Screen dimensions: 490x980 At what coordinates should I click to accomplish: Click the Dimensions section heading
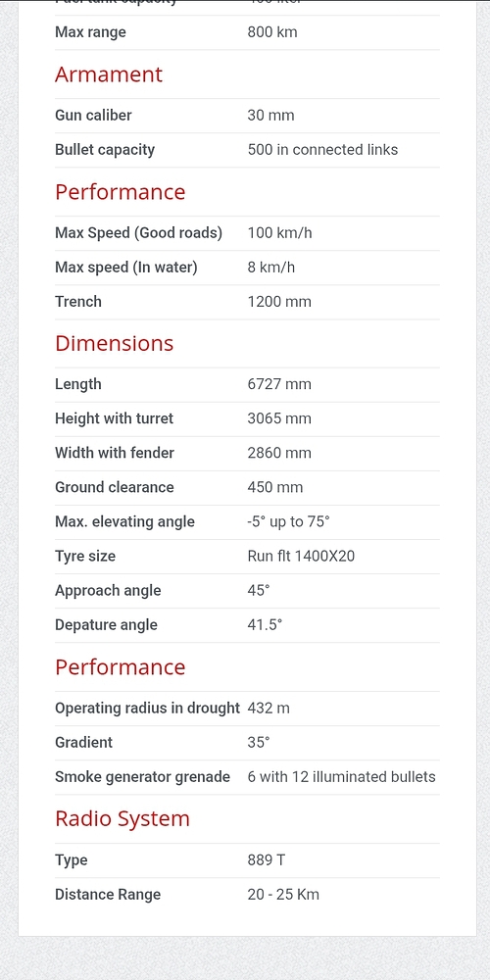tap(115, 343)
